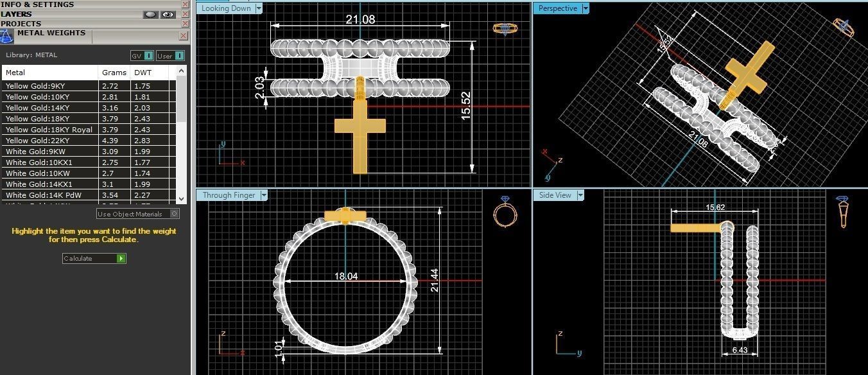Image resolution: width=868 pixels, height=375 pixels.
Task: Click the green arrow beside Calculate
Action: (x=121, y=258)
